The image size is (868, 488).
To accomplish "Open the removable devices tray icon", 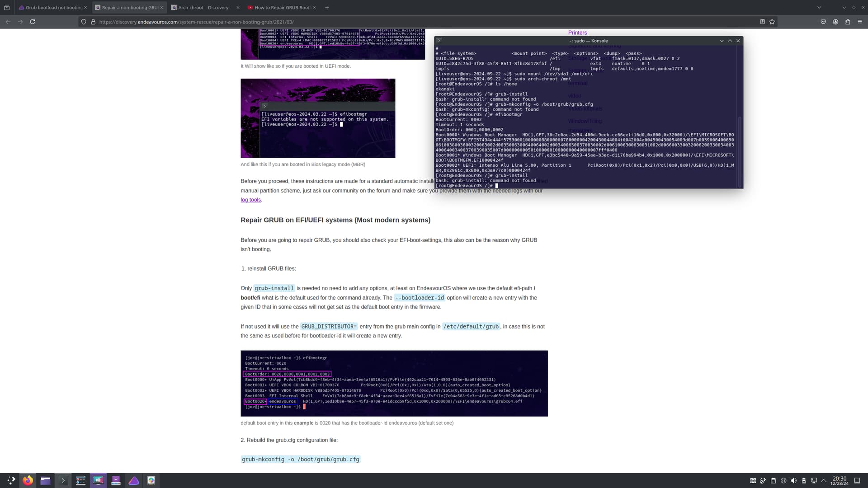I will point(804,481).
